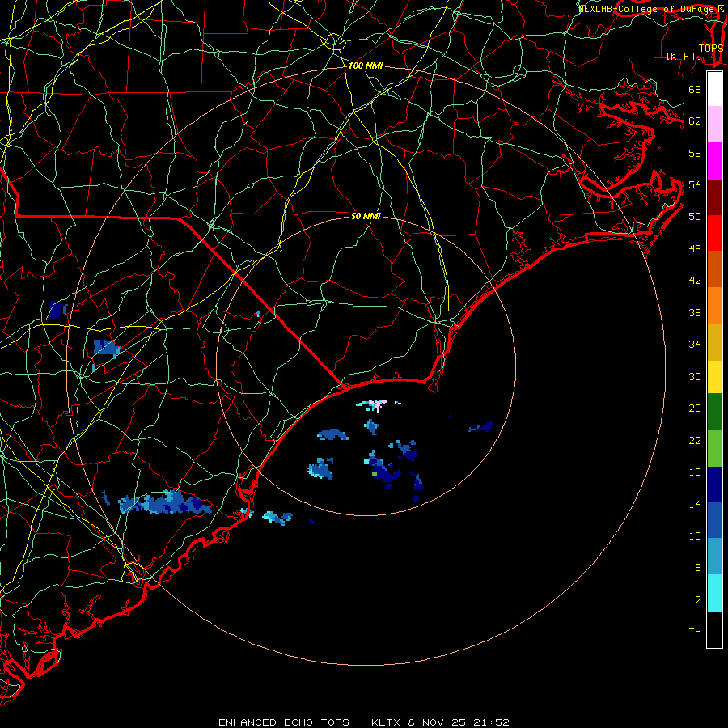Select the bright red legend swatch

[x=714, y=233]
